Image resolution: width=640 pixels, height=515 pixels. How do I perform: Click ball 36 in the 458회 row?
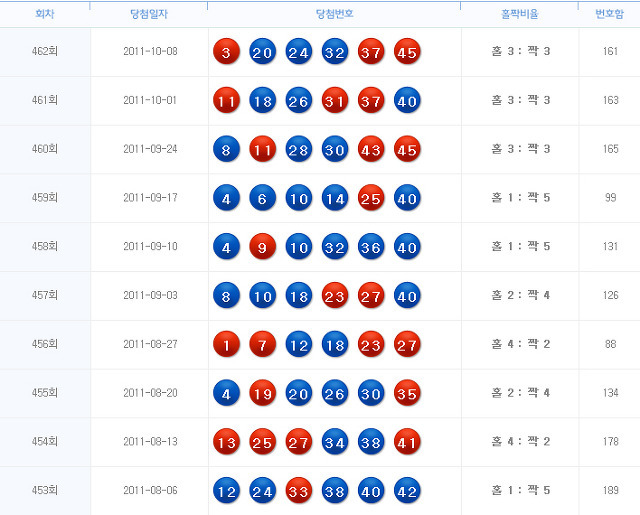371,246
